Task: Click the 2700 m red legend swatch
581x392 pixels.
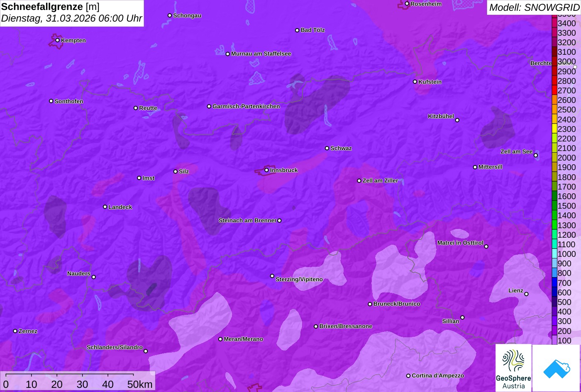Action: [554, 90]
